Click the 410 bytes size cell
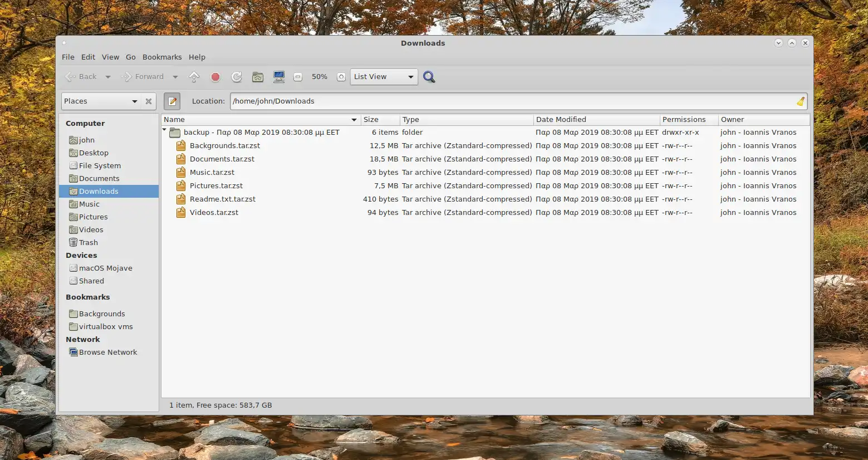Image resolution: width=868 pixels, height=460 pixels. tap(381, 199)
